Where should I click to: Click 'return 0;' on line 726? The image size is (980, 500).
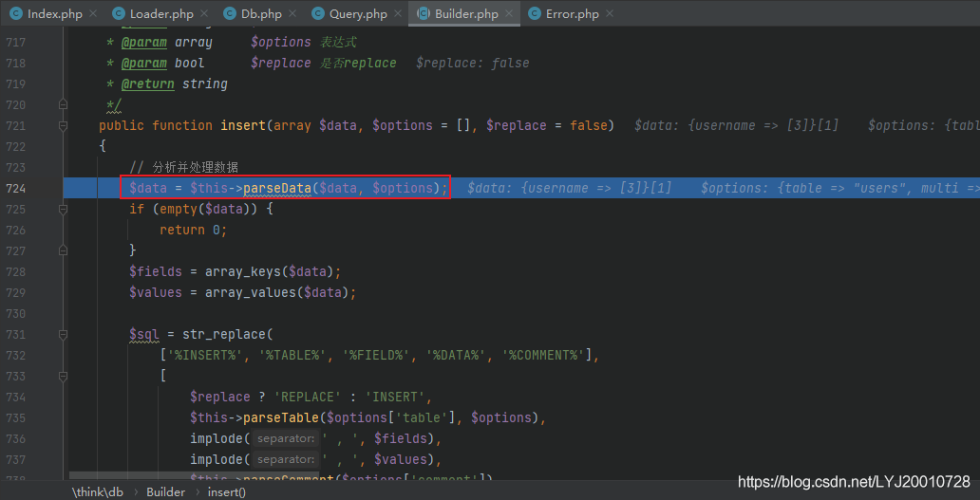click(193, 230)
